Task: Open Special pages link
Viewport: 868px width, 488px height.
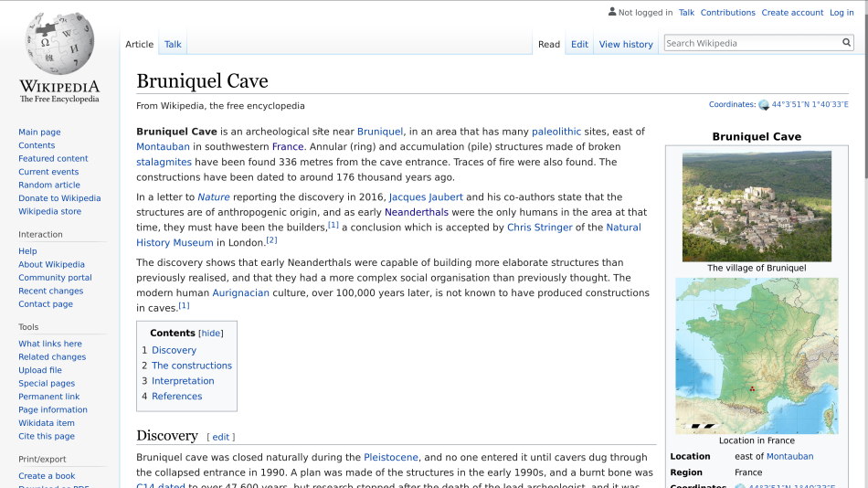Action: point(47,383)
